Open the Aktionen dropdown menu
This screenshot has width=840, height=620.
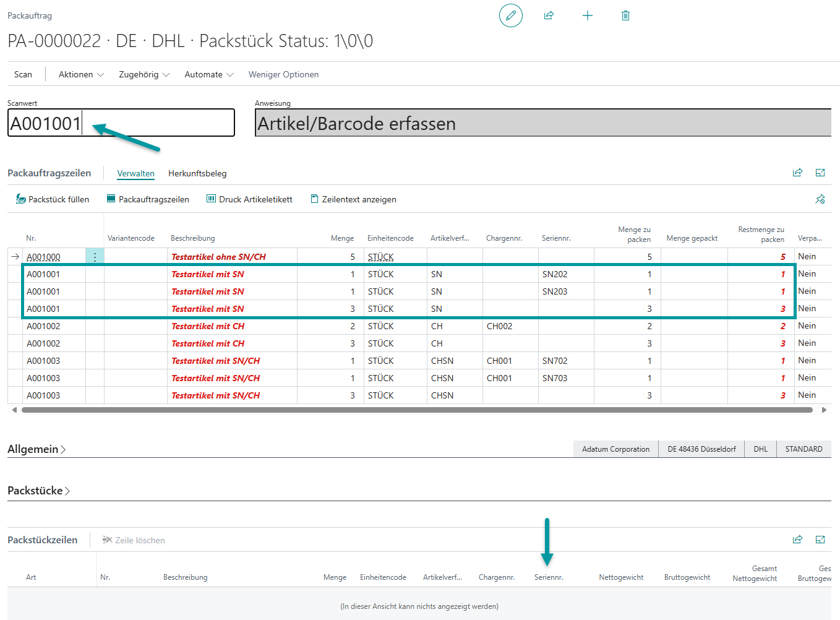81,74
